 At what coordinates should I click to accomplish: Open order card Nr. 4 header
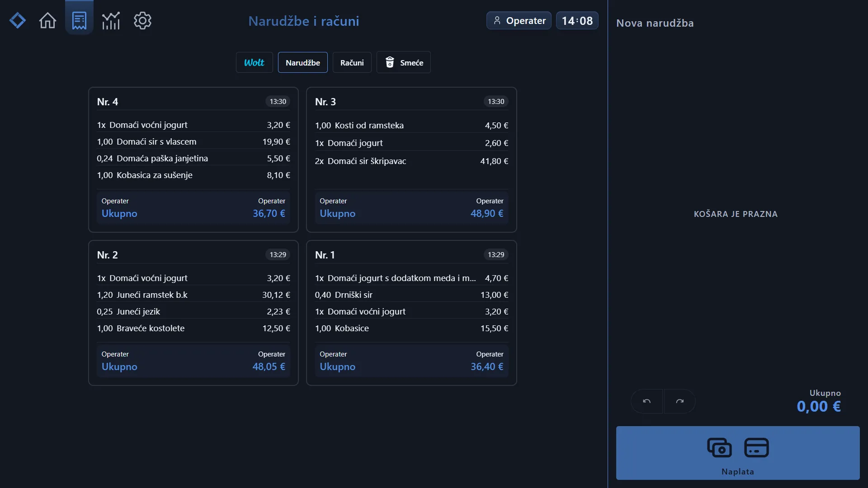(193, 102)
